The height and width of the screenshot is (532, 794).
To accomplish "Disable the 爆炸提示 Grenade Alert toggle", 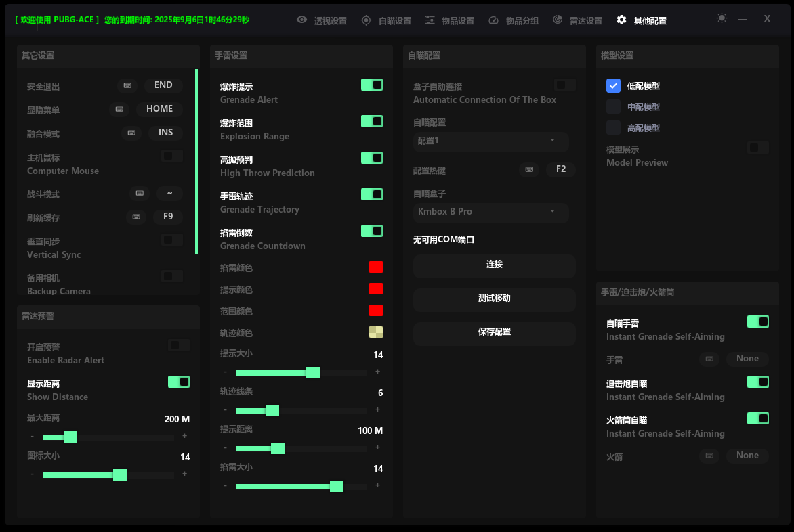I will point(372,85).
